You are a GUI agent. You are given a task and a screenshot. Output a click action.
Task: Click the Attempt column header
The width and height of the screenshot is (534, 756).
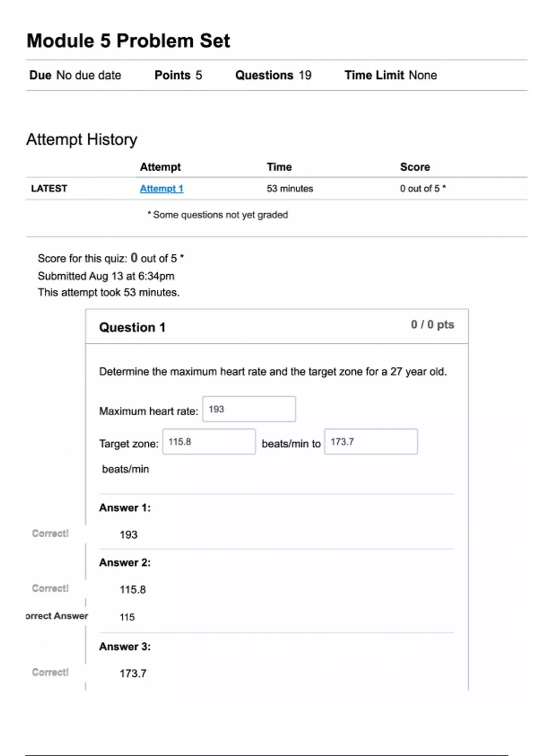coord(160,167)
